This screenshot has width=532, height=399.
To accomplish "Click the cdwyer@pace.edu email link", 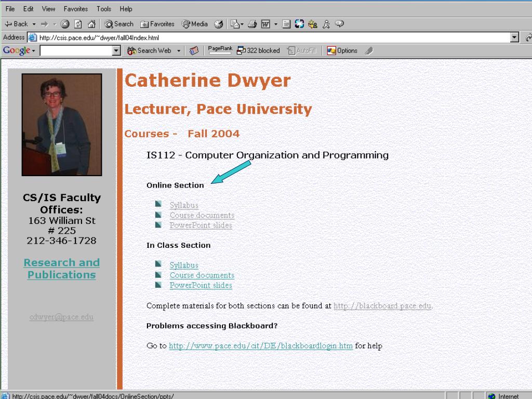I will pyautogui.click(x=61, y=317).
